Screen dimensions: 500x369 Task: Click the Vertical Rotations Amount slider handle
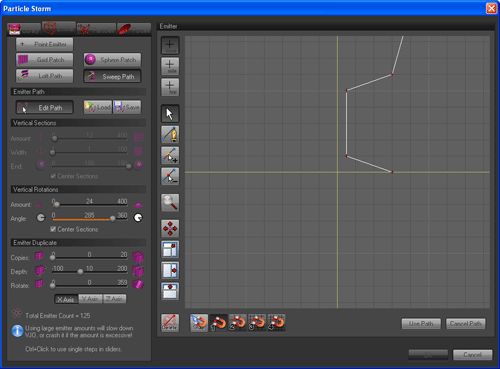(x=57, y=204)
